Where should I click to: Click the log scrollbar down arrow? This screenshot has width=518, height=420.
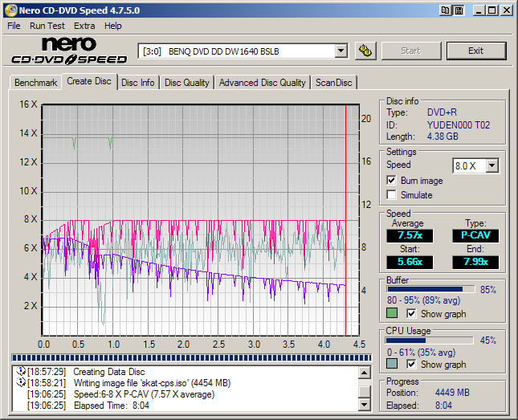(x=365, y=404)
